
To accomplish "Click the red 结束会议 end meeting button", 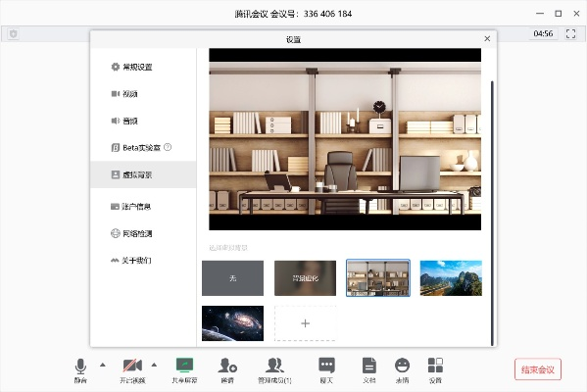I will (538, 369).
